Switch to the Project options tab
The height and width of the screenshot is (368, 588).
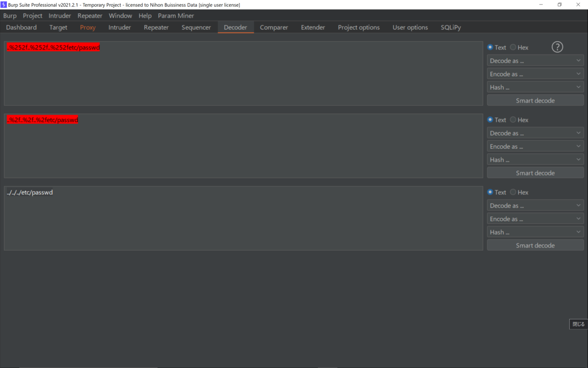[359, 27]
